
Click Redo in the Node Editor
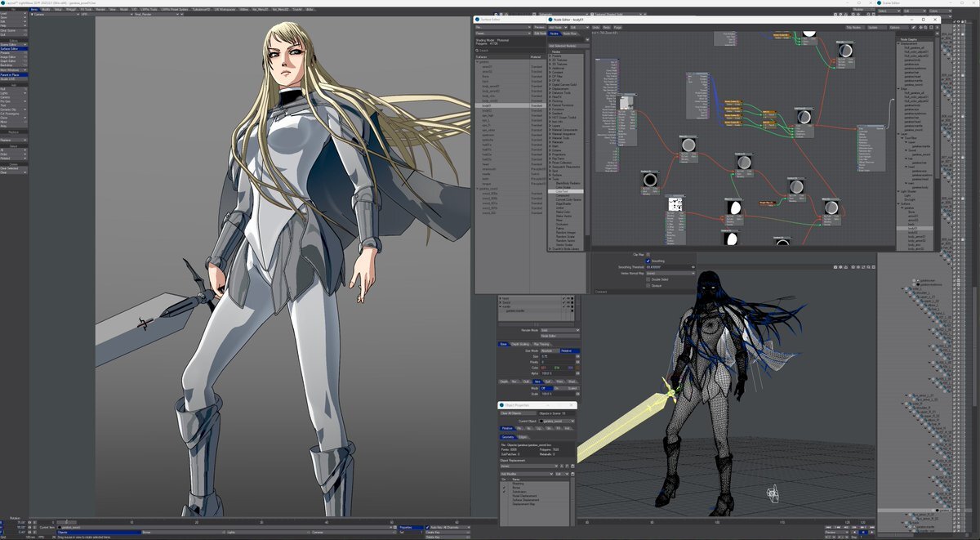coord(606,27)
